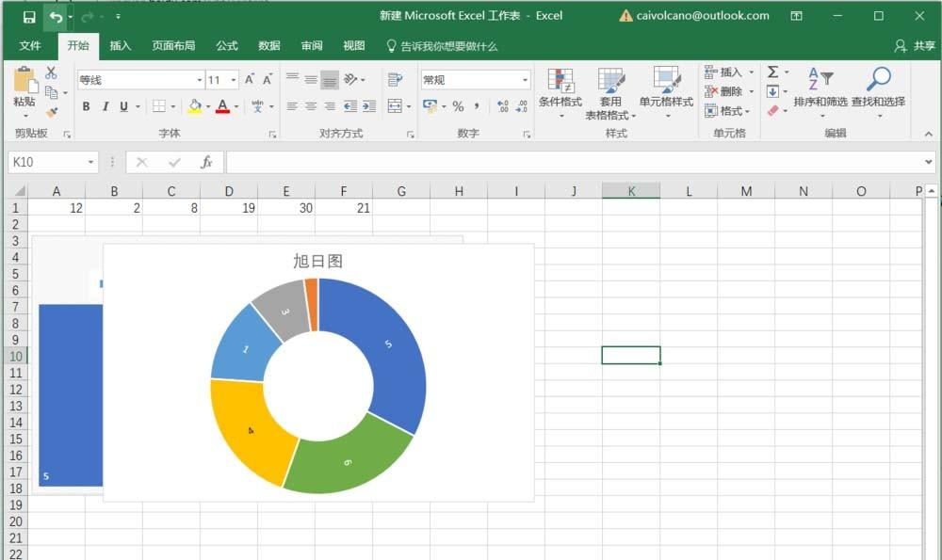The height and width of the screenshot is (560, 942).
Task: Open Conditional Formatting (条件格式)
Action: [562, 91]
